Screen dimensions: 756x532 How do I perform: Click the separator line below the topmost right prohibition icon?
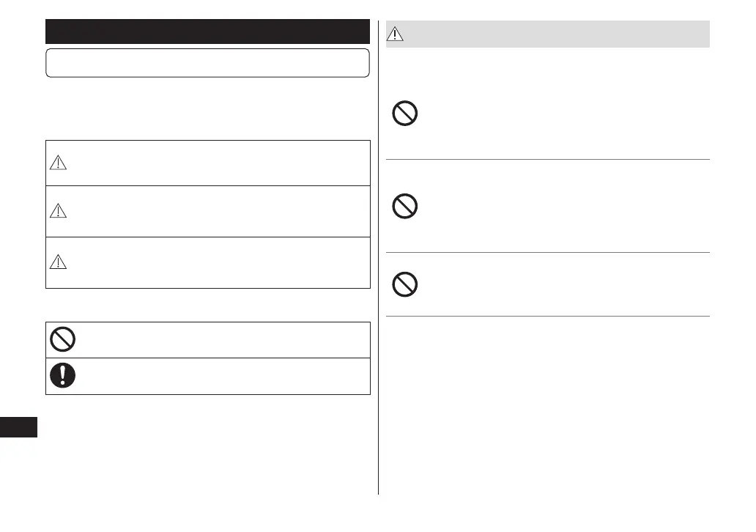tap(548, 159)
